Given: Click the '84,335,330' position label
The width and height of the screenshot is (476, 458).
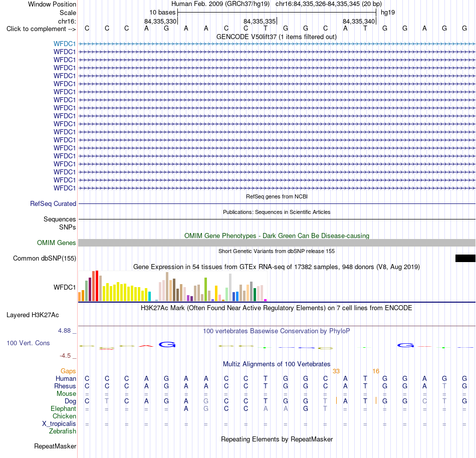Looking at the screenshot, I should coord(160,21).
